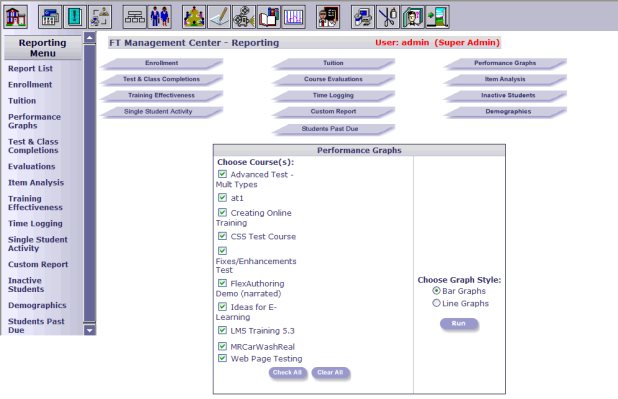This screenshot has width=618, height=399.
Task: Click Students Past Due in sidebar menu
Action: point(36,326)
